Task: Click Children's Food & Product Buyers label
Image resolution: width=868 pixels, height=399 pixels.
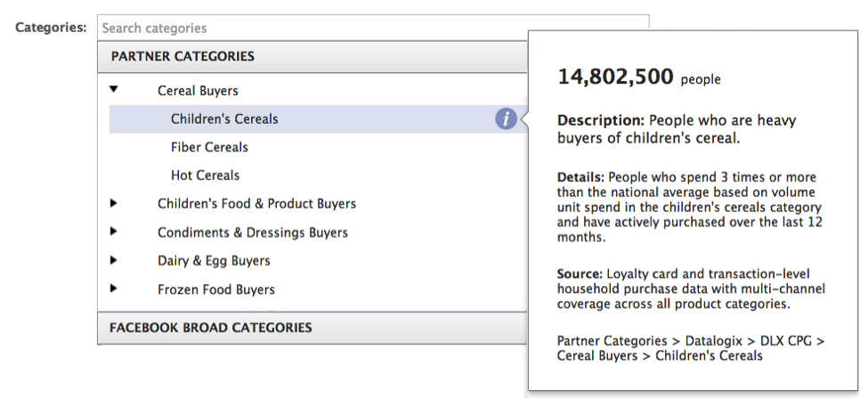Action: [256, 204]
